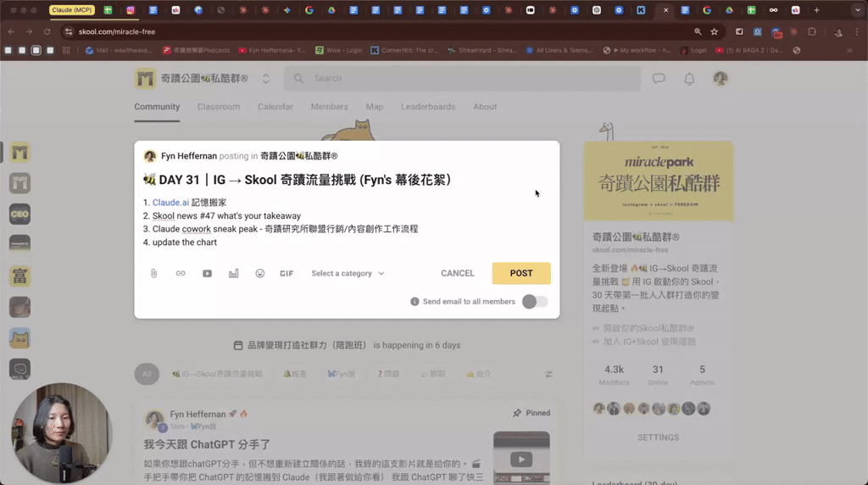Add a video with the play icon
868x485 pixels.
[207, 274]
